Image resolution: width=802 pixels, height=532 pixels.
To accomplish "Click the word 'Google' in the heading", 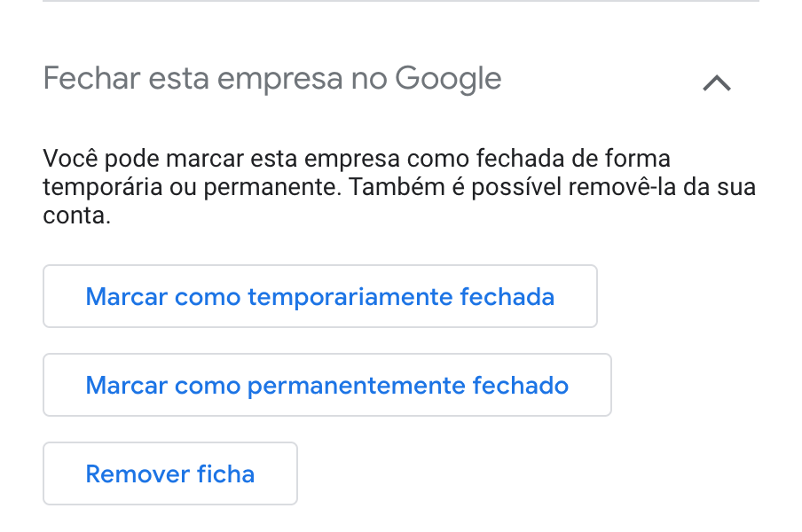I will pos(448,79).
